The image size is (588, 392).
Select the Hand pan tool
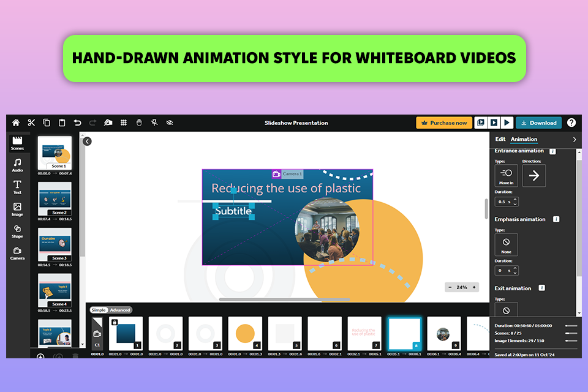point(139,123)
